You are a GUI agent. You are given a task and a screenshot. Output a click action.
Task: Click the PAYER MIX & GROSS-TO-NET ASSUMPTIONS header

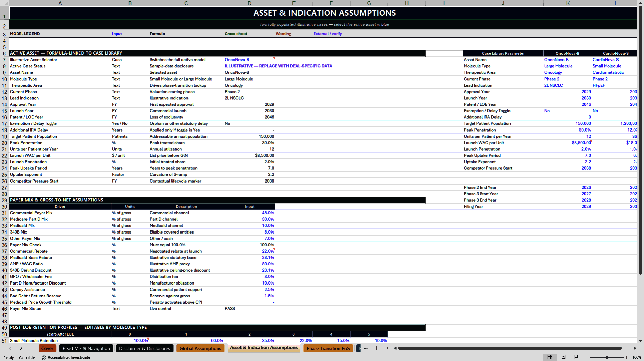click(217, 200)
